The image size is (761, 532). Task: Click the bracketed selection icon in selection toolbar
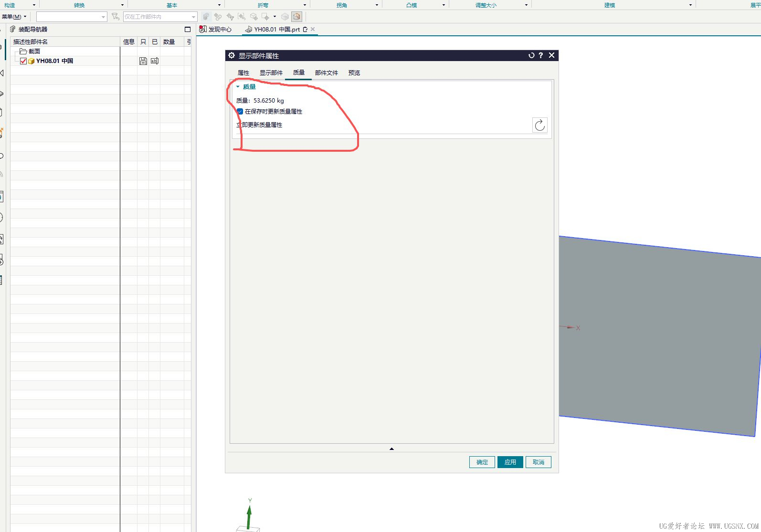coord(242,17)
